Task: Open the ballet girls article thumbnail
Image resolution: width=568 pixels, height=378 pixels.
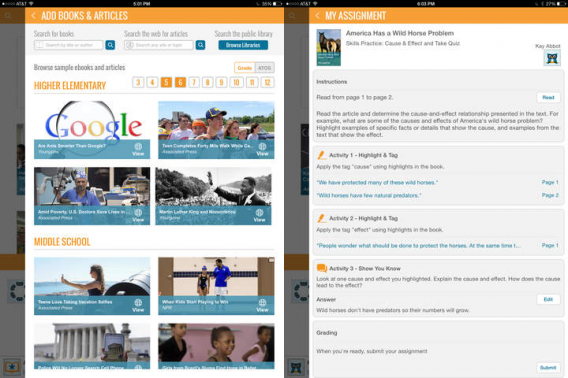Action: coord(216,346)
